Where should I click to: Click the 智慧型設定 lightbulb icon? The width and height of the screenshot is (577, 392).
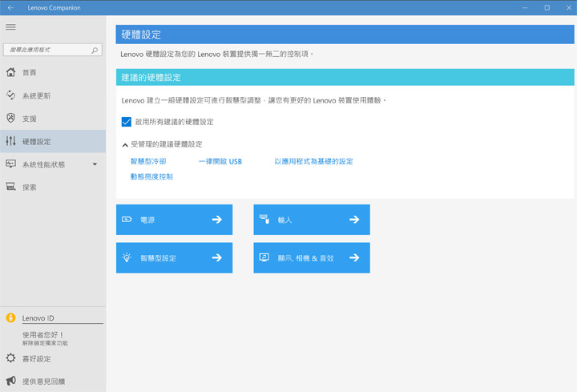click(127, 258)
